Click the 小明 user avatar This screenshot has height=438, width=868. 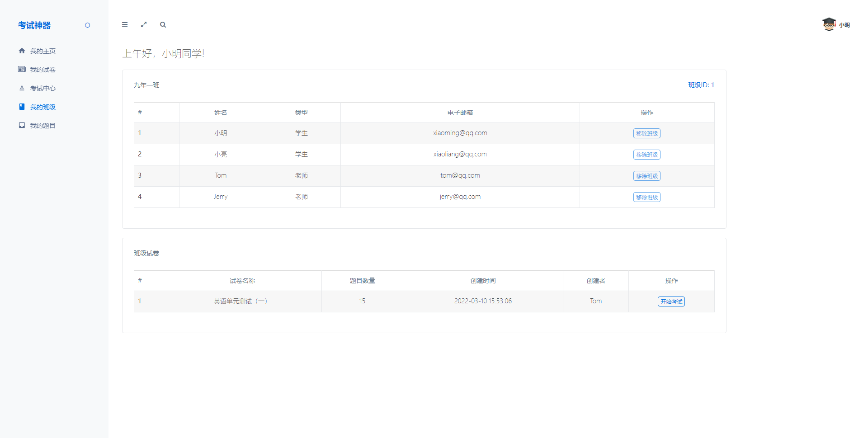pos(829,24)
